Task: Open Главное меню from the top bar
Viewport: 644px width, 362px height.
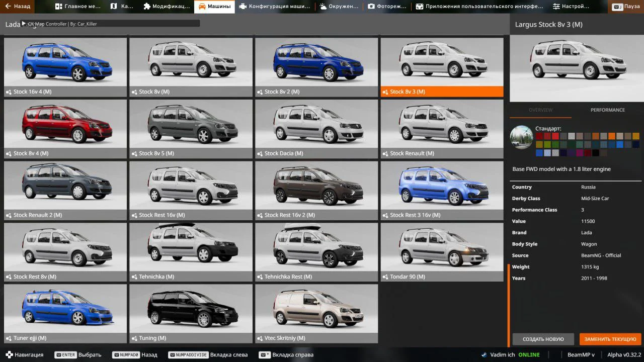Action: (x=77, y=7)
